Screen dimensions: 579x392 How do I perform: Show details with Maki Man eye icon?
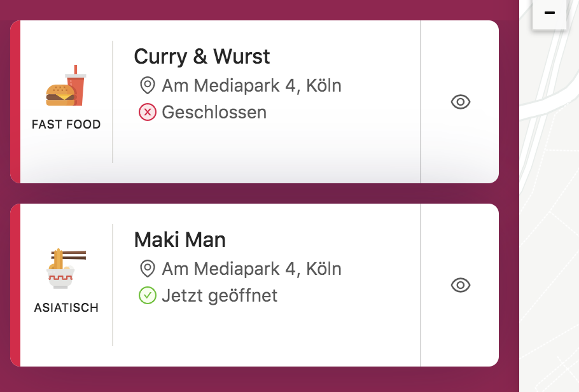[460, 285]
